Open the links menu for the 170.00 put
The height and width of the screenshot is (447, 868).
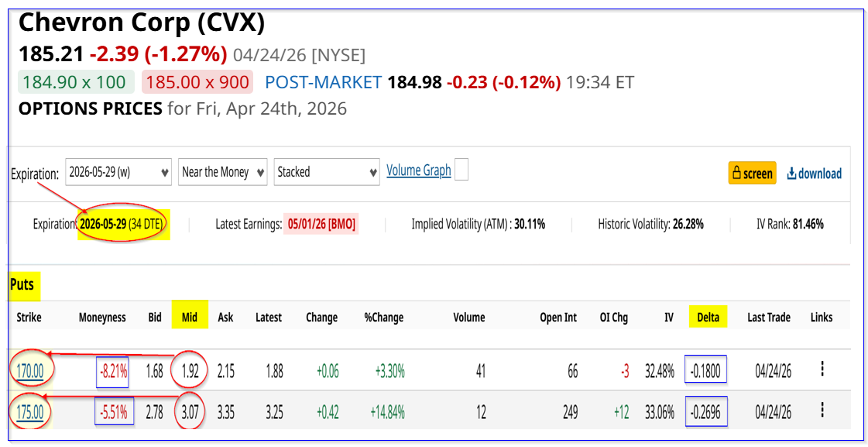(x=822, y=370)
